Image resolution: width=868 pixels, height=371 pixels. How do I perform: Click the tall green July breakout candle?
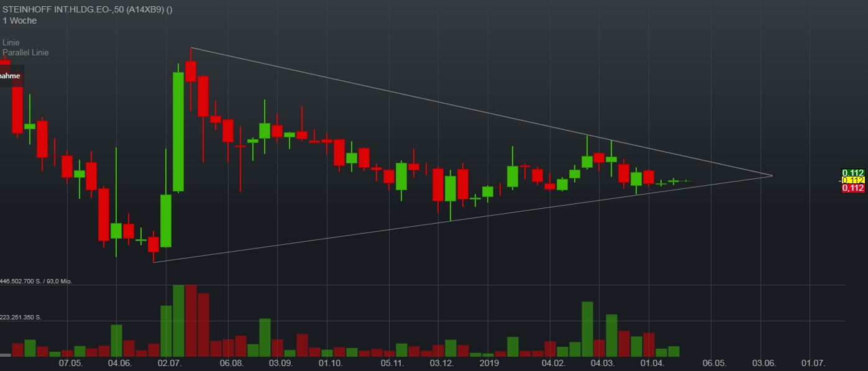tap(176, 131)
